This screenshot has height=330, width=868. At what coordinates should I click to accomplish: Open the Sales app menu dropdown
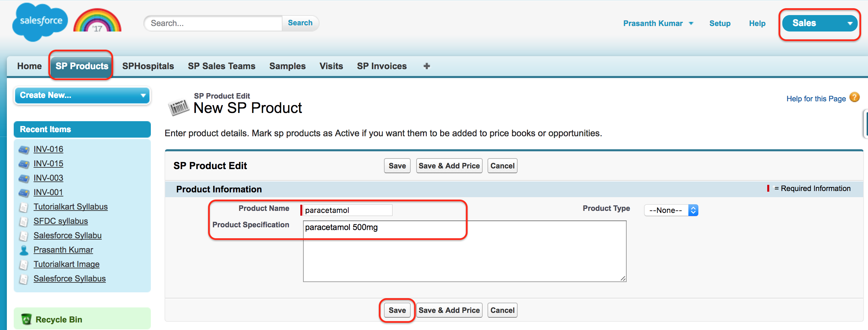pyautogui.click(x=820, y=23)
